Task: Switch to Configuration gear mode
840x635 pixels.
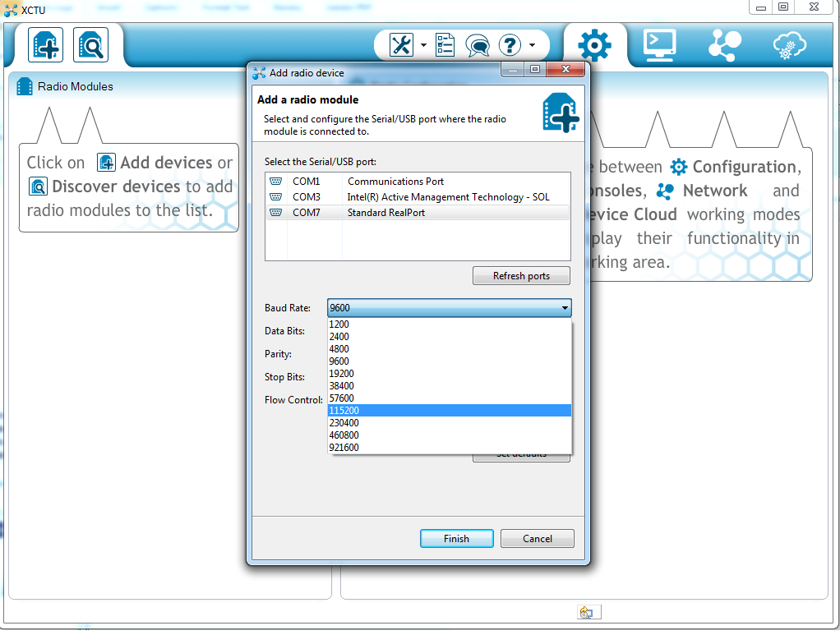Action: tap(594, 45)
